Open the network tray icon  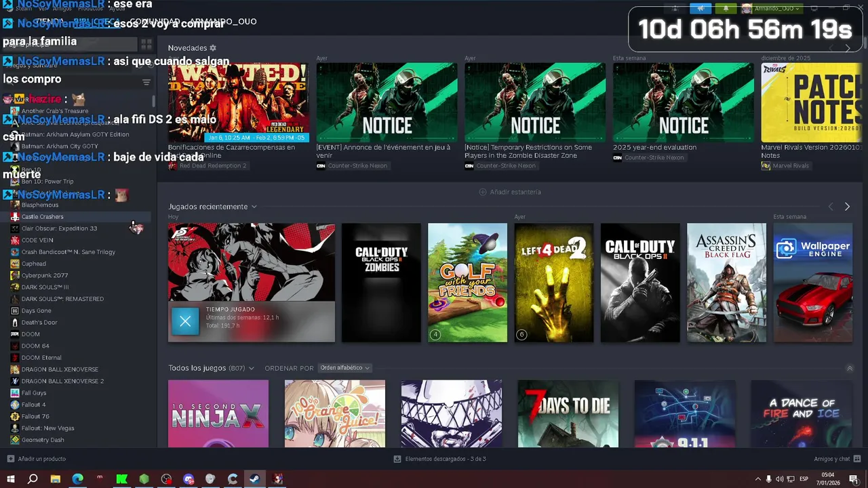(791, 479)
